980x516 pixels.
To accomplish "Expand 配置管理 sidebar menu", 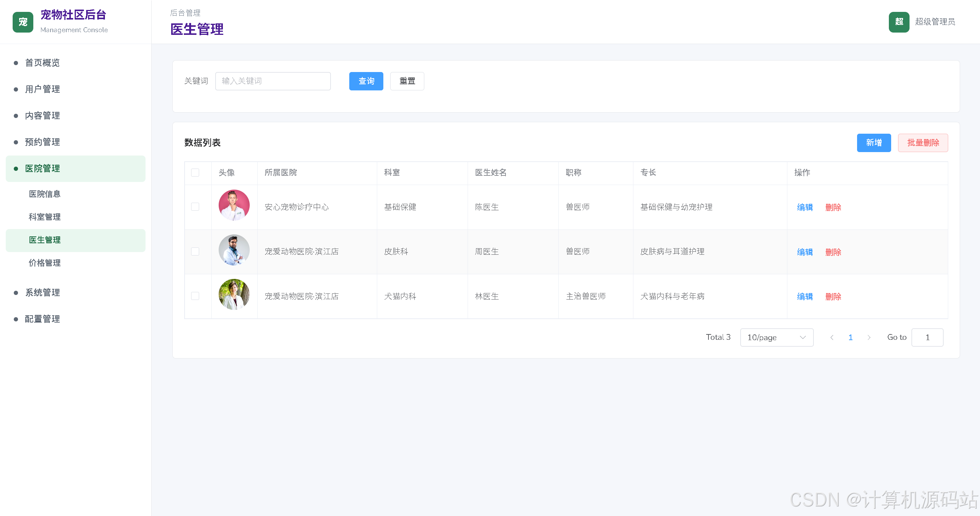I will pyautogui.click(x=75, y=319).
